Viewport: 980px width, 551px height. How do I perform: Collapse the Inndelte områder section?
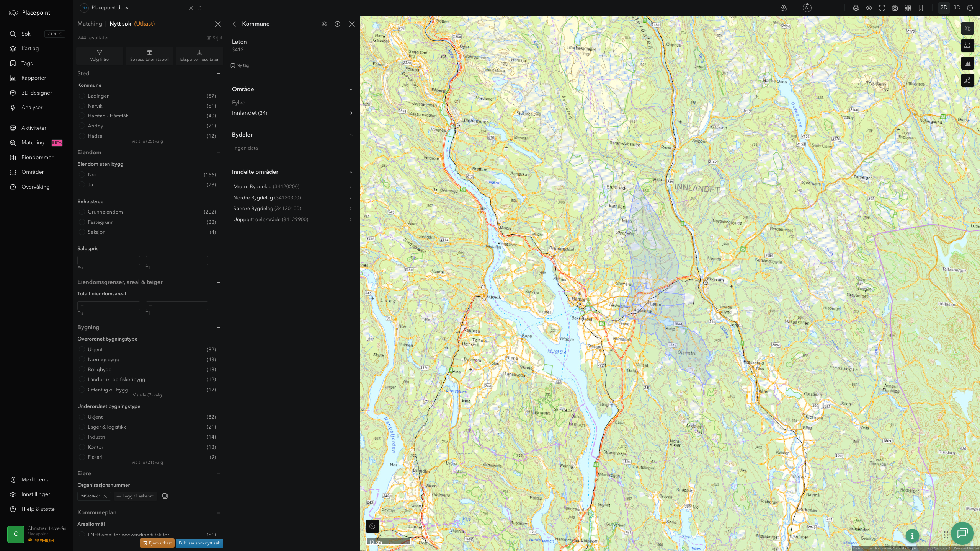pos(351,172)
